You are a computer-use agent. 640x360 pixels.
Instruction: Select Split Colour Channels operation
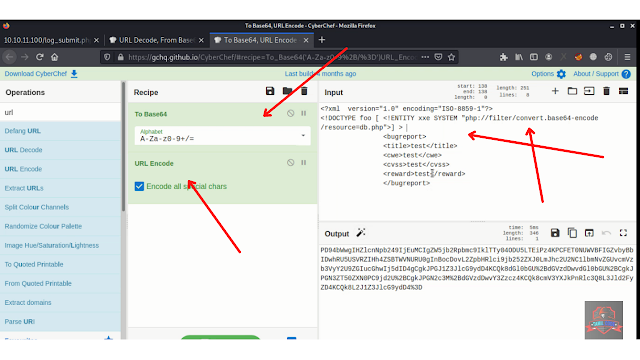click(x=60, y=207)
